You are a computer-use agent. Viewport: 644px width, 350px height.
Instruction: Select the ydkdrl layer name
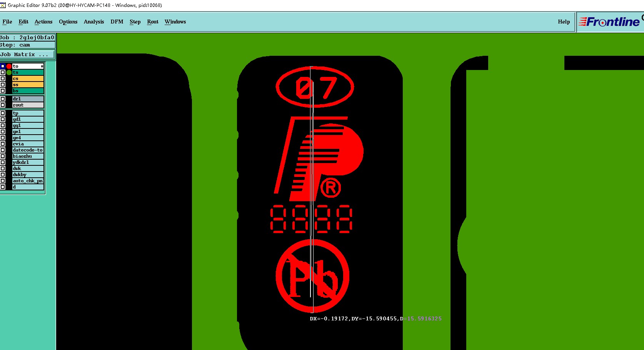[x=28, y=162]
